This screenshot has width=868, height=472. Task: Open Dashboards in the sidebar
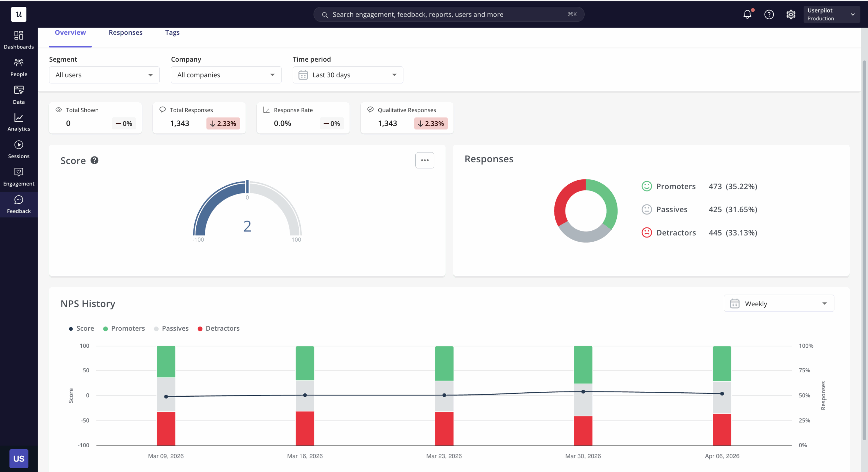coord(19,40)
